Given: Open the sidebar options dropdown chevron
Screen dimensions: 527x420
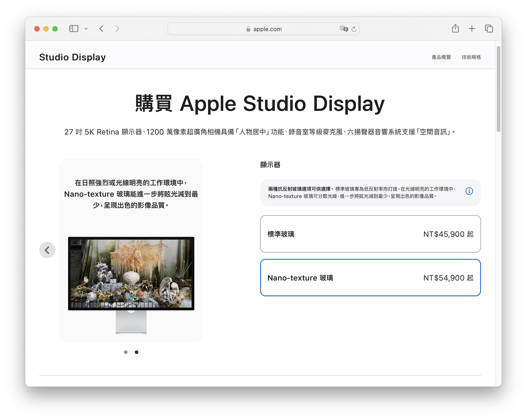Looking at the screenshot, I should pyautogui.click(x=86, y=29).
